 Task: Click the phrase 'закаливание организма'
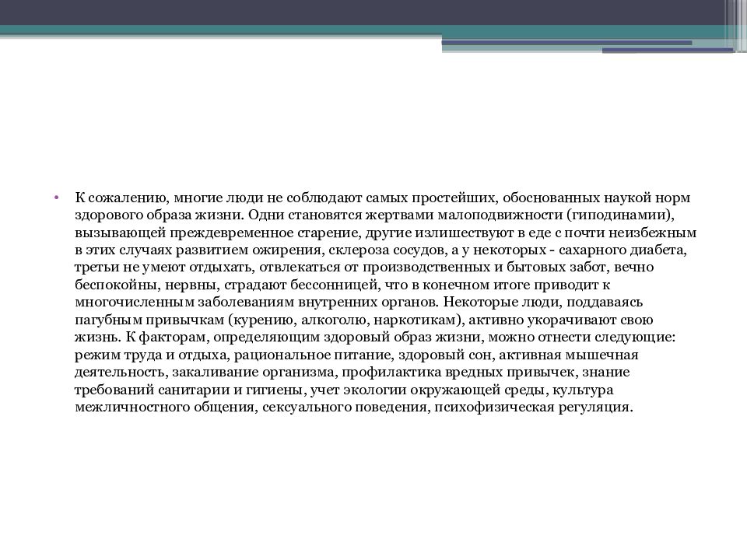coord(252,373)
